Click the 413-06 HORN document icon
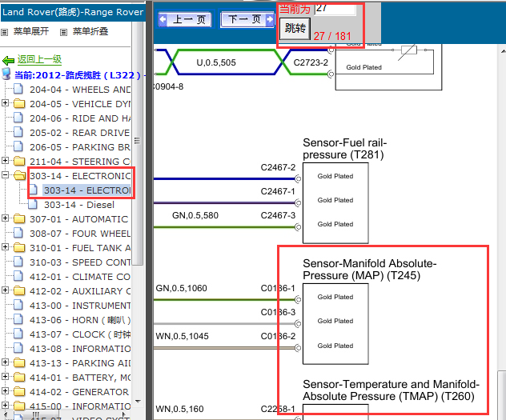Screen dimensions: 506x420 [x=19, y=320]
